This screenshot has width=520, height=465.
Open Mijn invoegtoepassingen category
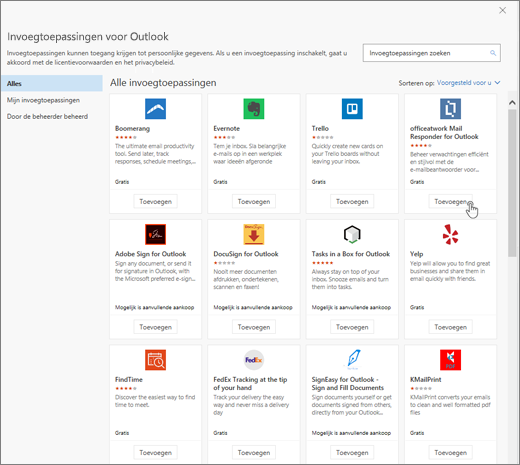(43, 100)
